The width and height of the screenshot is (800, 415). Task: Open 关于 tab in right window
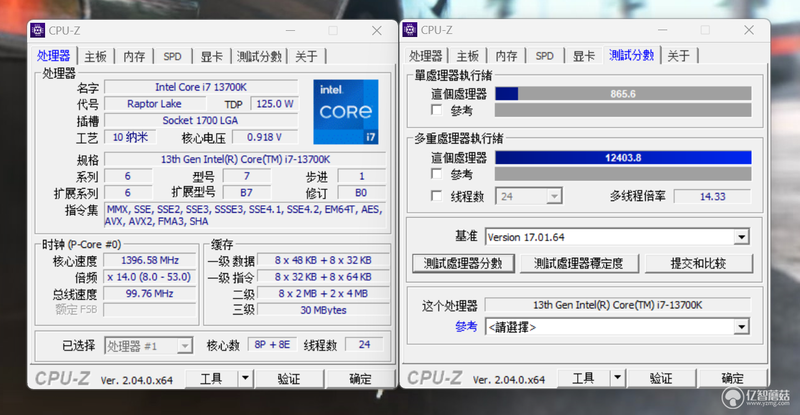pyautogui.click(x=679, y=56)
